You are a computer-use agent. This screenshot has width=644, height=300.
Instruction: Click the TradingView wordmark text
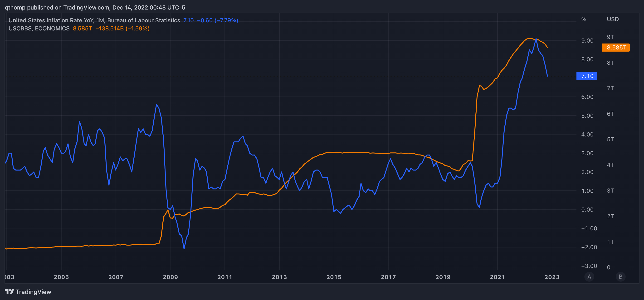pos(34,292)
